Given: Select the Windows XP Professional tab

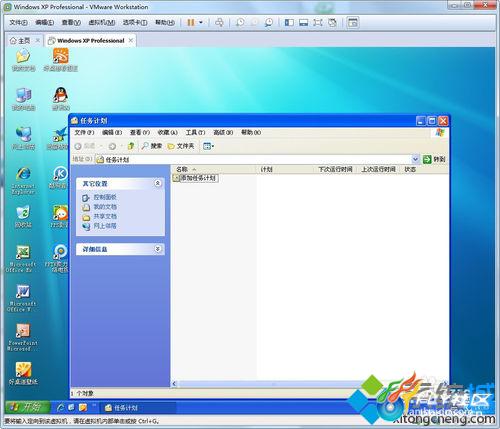Looking at the screenshot, I should point(90,41).
